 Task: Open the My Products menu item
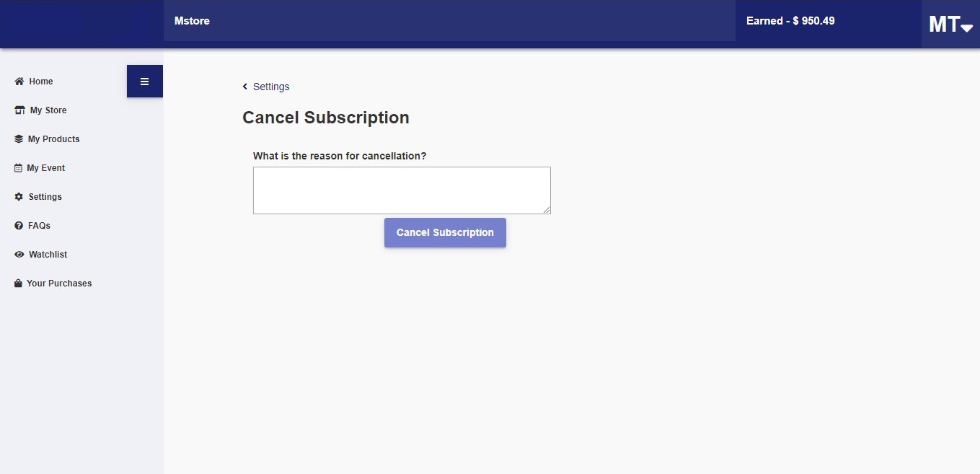(53, 139)
